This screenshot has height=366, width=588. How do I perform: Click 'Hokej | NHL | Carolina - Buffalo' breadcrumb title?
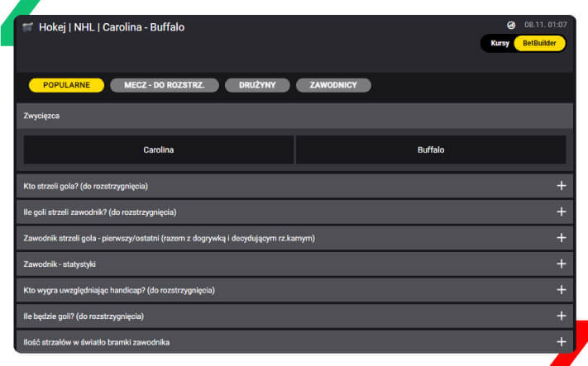(x=112, y=27)
